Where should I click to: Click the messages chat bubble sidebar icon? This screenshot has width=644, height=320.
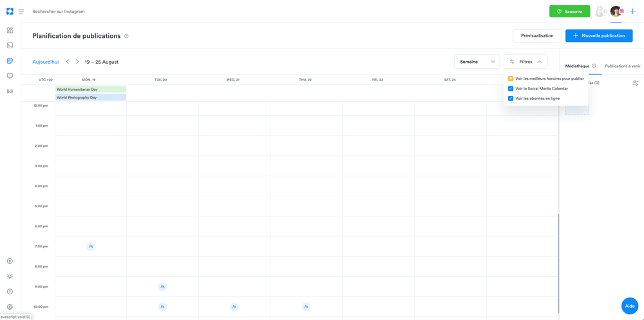point(10,76)
